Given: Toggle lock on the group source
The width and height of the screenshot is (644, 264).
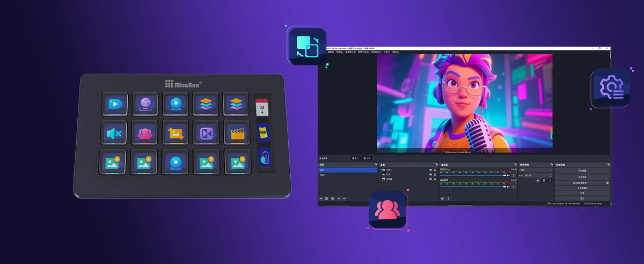Looking at the screenshot, I should click(x=435, y=170).
